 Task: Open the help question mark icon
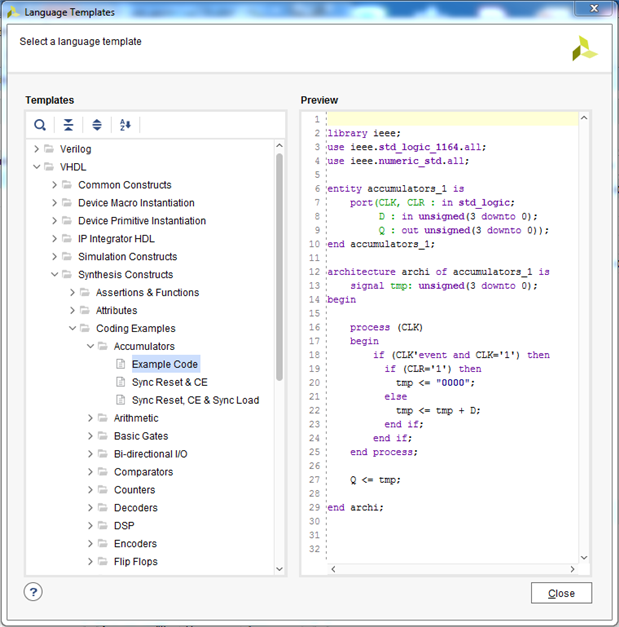[34, 592]
